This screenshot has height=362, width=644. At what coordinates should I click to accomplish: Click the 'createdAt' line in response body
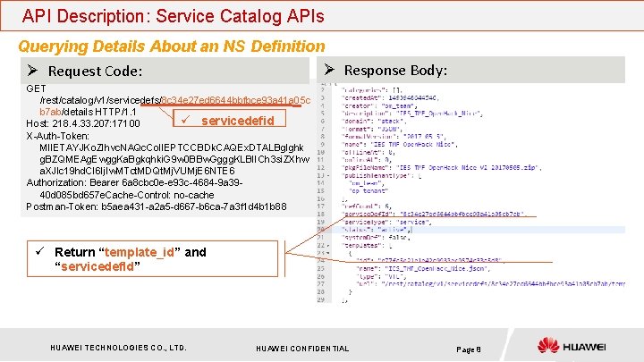[390, 97]
